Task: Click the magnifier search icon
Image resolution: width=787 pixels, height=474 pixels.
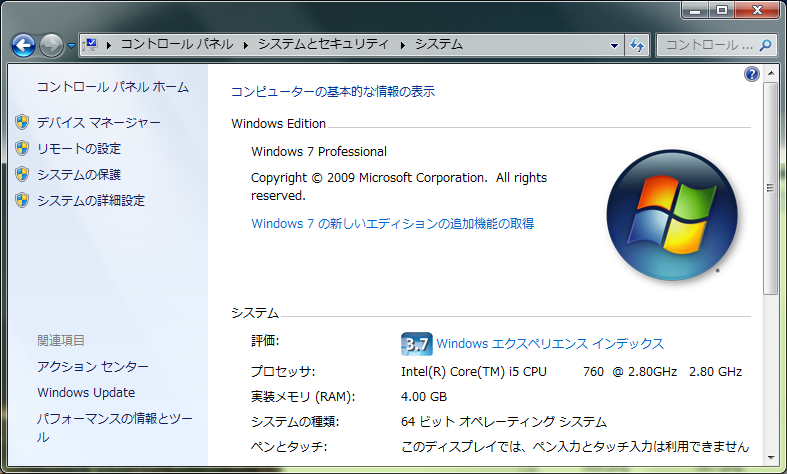Action: tap(765, 45)
